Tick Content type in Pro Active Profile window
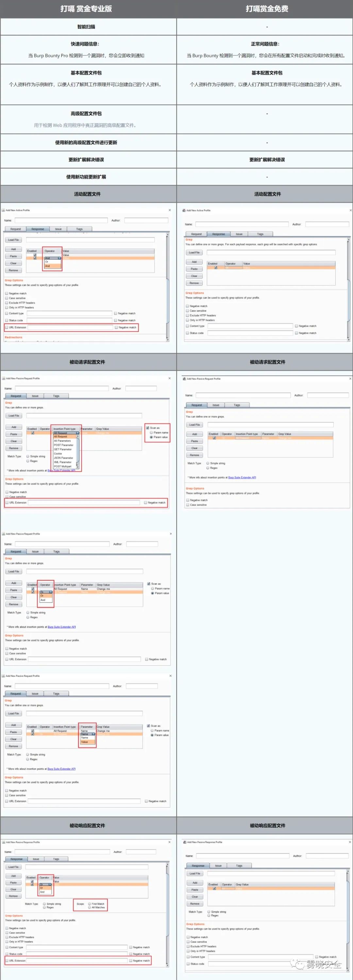Screen dimensions: 353x980 point(7,314)
